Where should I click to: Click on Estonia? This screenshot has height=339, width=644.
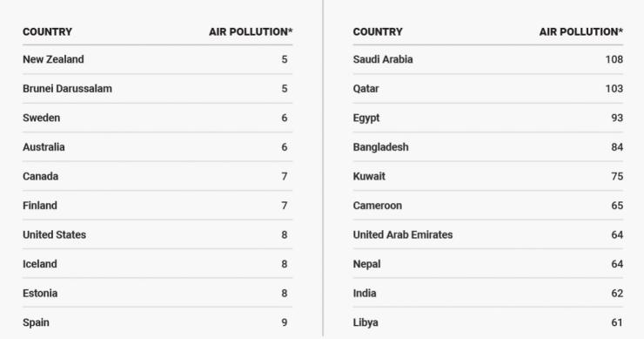40,293
